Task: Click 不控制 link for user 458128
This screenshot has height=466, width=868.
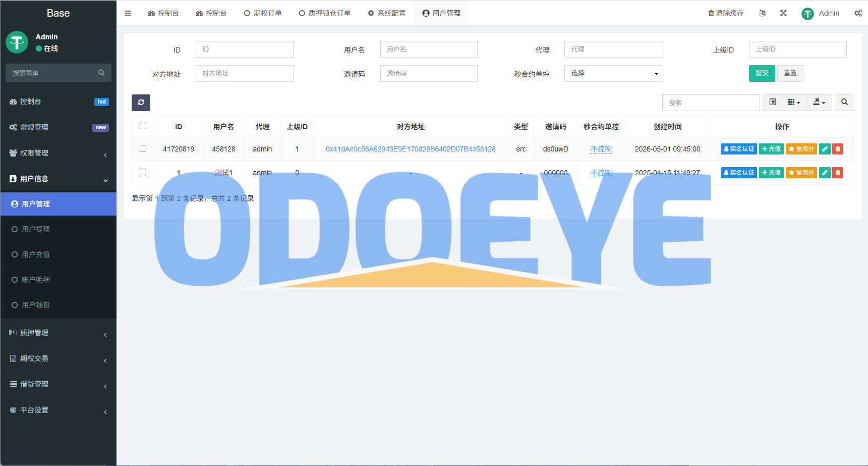Action: (601, 149)
